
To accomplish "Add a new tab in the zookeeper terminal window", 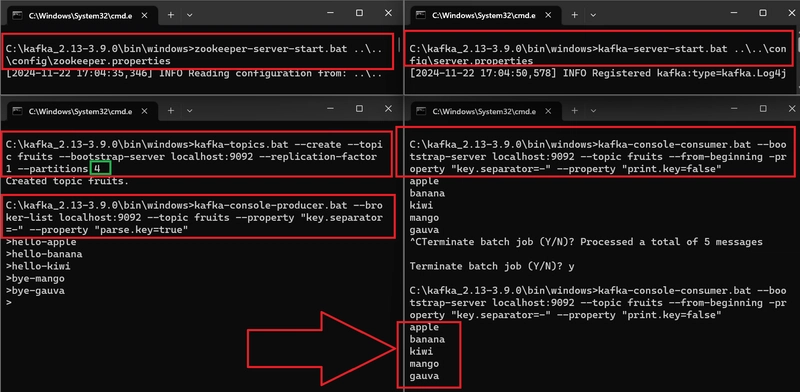I will (x=170, y=15).
